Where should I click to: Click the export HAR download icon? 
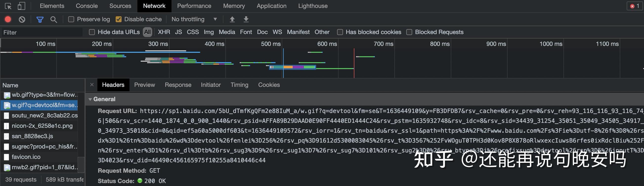(x=246, y=19)
